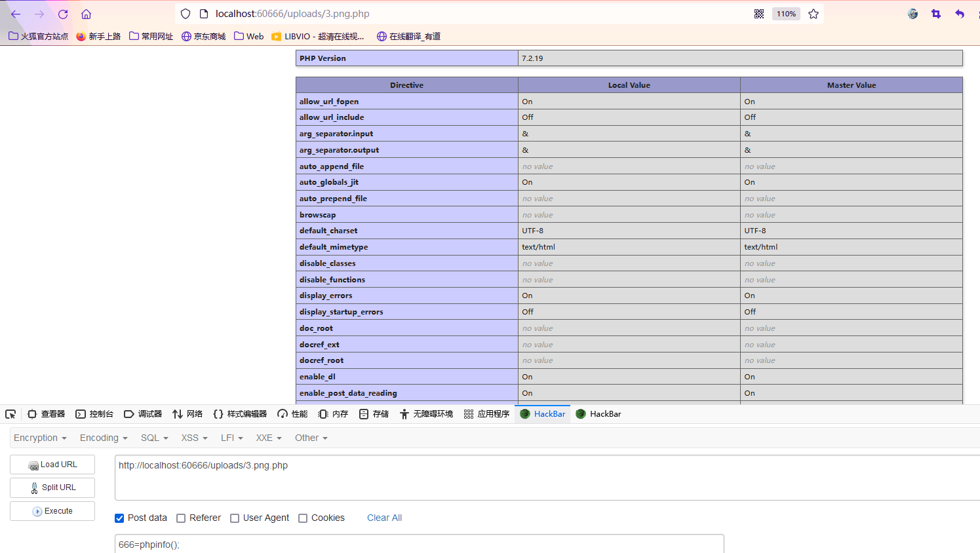Enable the Referer checkbox

pyautogui.click(x=181, y=518)
